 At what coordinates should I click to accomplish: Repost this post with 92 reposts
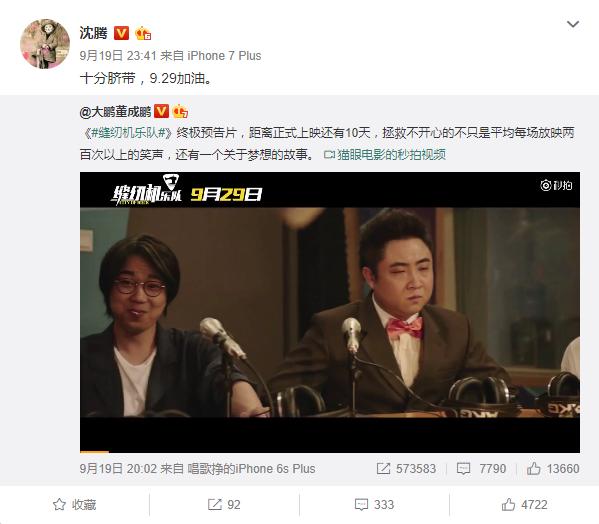click(224, 505)
